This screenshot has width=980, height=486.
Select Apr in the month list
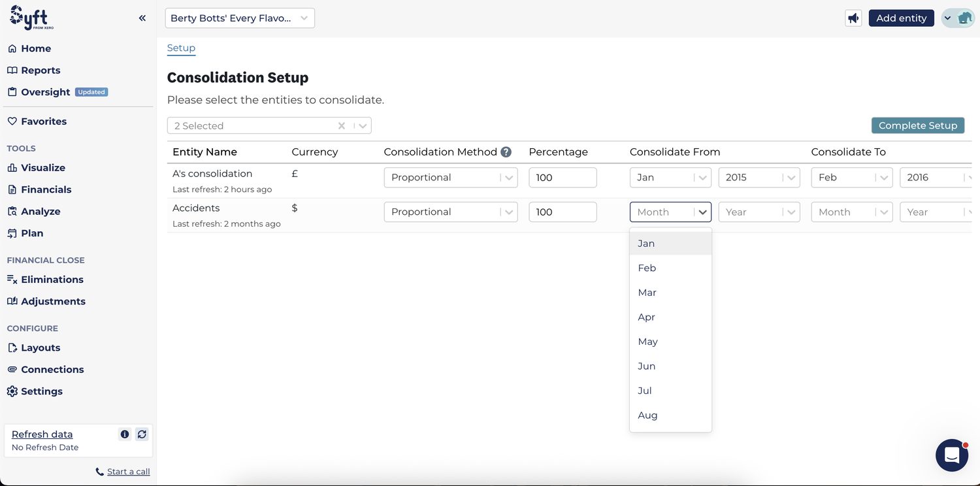tap(670, 317)
